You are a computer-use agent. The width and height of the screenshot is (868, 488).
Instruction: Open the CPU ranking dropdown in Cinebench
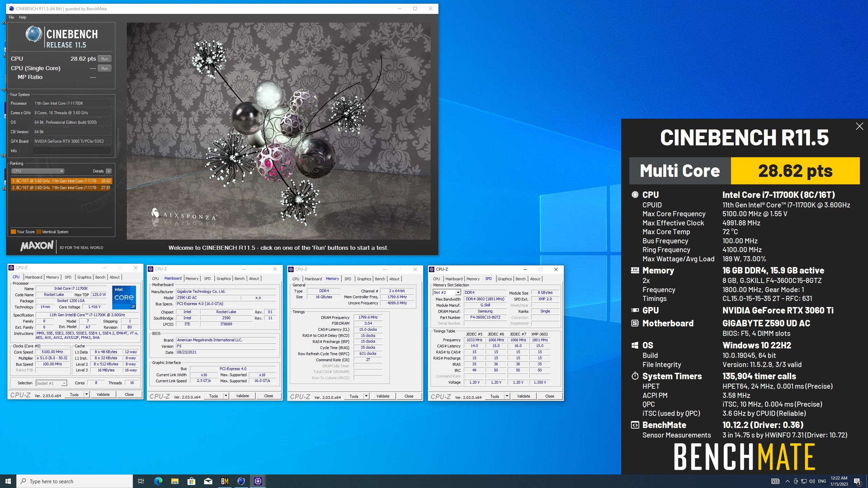point(38,171)
